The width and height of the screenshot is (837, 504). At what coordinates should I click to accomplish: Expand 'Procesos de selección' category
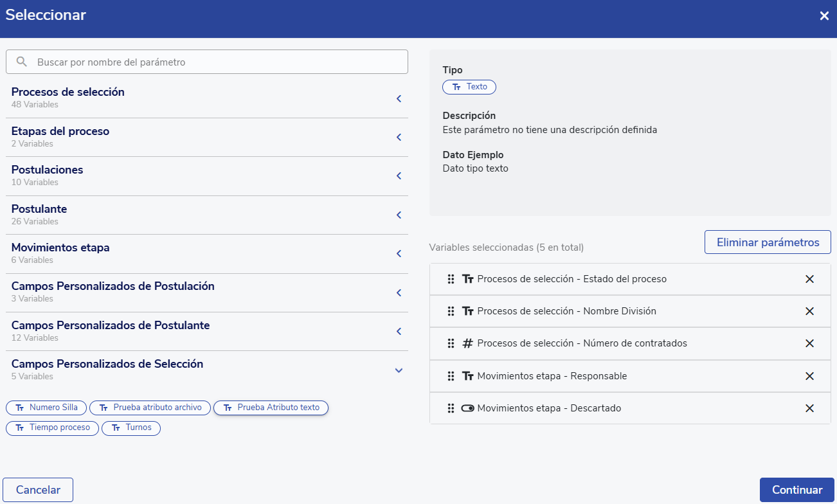tap(399, 98)
